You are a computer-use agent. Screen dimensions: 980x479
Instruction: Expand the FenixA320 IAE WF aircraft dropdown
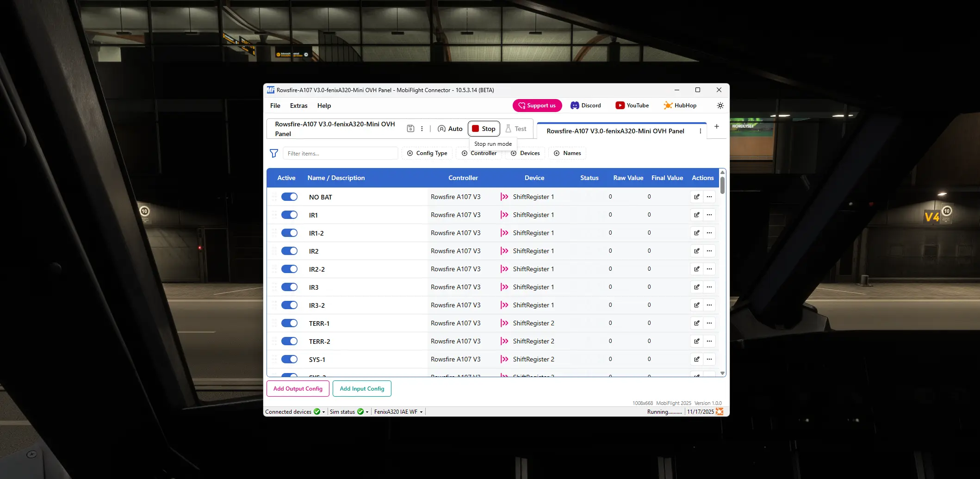tap(421, 412)
